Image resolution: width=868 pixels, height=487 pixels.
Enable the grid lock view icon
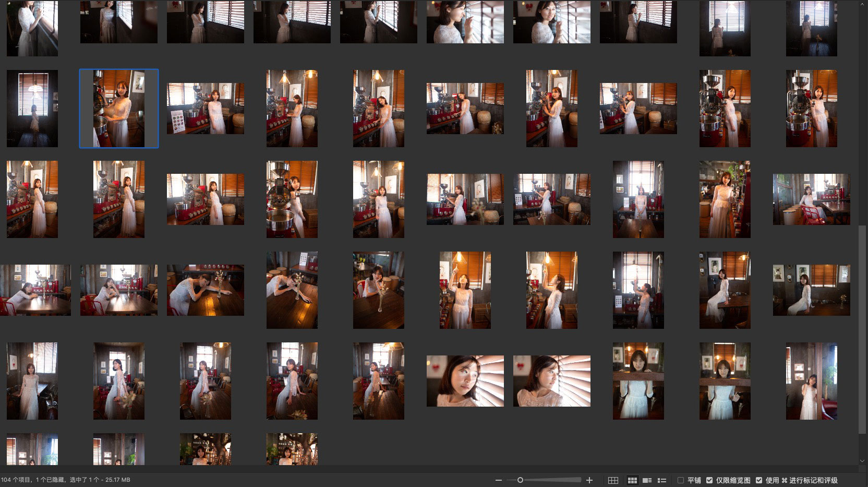tap(613, 480)
